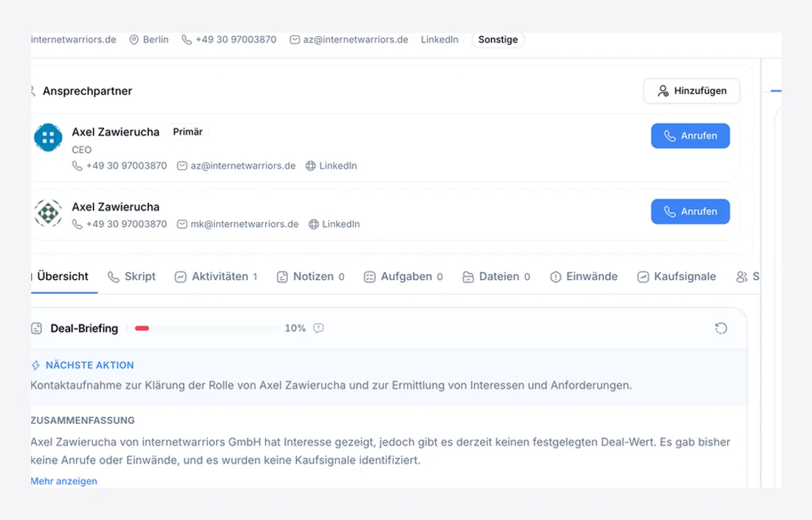Click the Primär badge
Image resolution: width=812 pixels, height=520 pixels.
click(187, 132)
